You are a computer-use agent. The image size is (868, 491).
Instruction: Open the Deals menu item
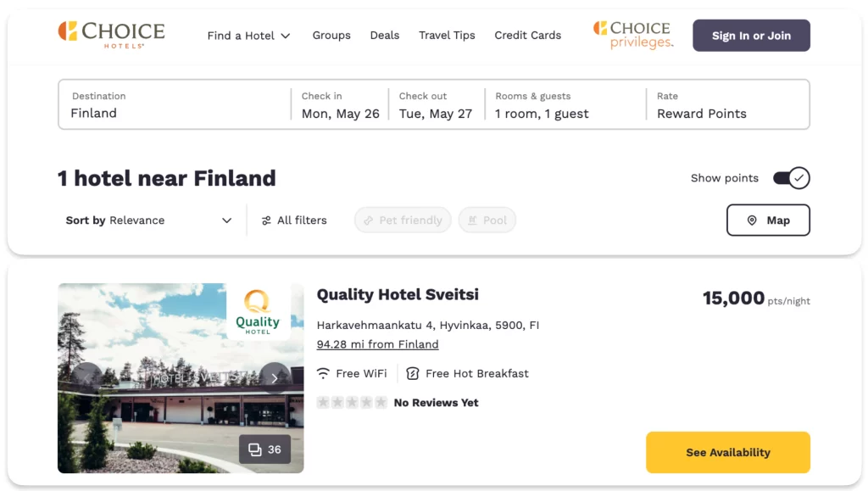[385, 35]
